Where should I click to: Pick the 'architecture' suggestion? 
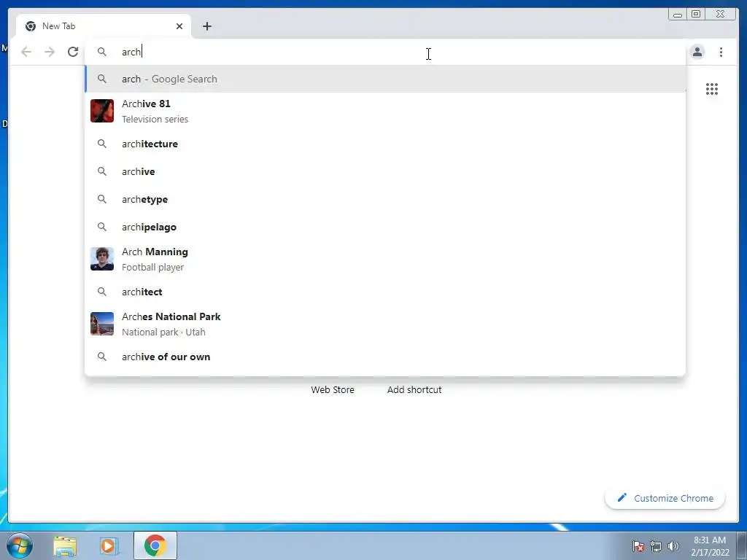385,144
